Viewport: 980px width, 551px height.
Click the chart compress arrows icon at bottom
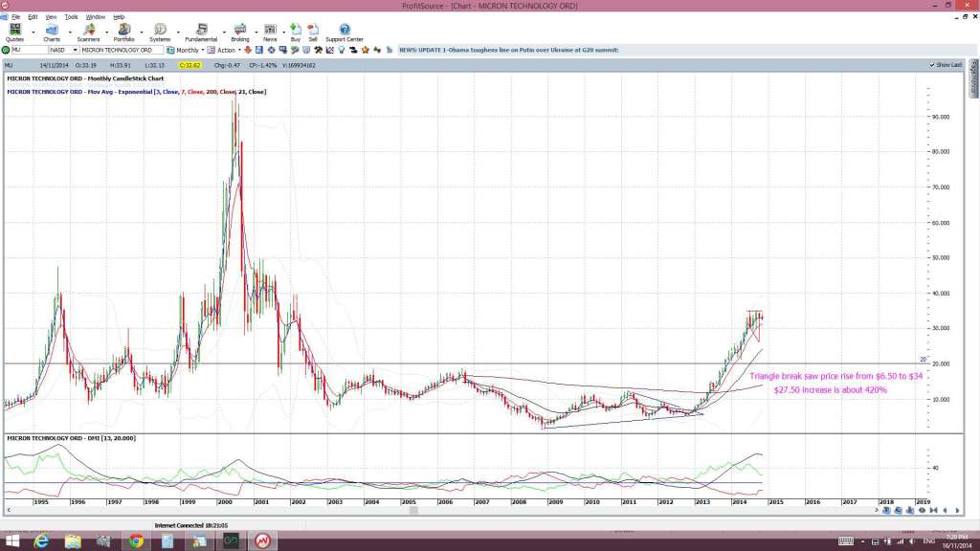pyautogui.click(x=934, y=511)
